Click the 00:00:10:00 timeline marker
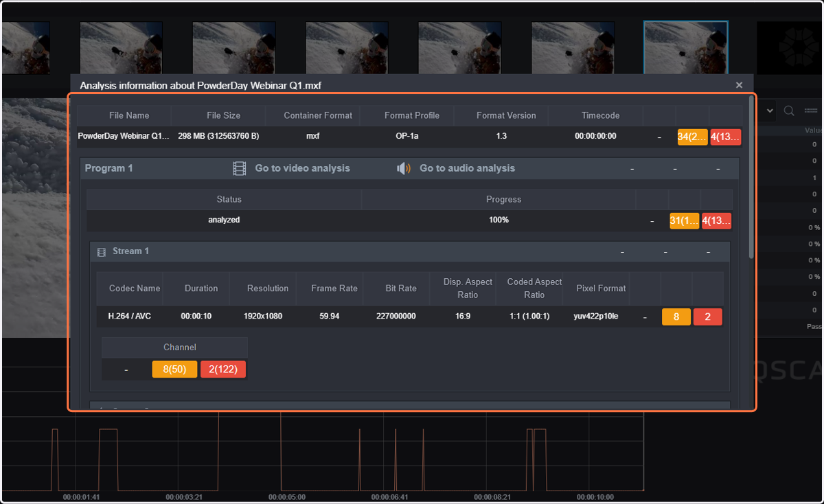Image resolution: width=824 pixels, height=504 pixels. coord(595,497)
